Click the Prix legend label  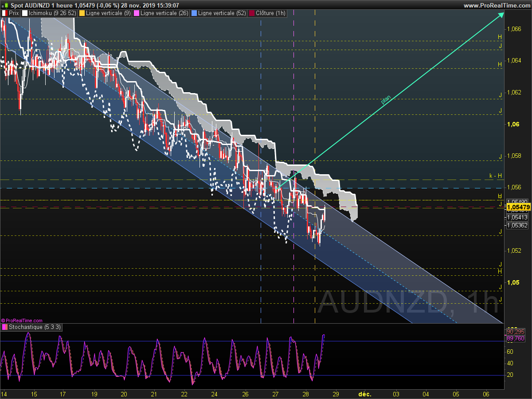coord(15,13)
